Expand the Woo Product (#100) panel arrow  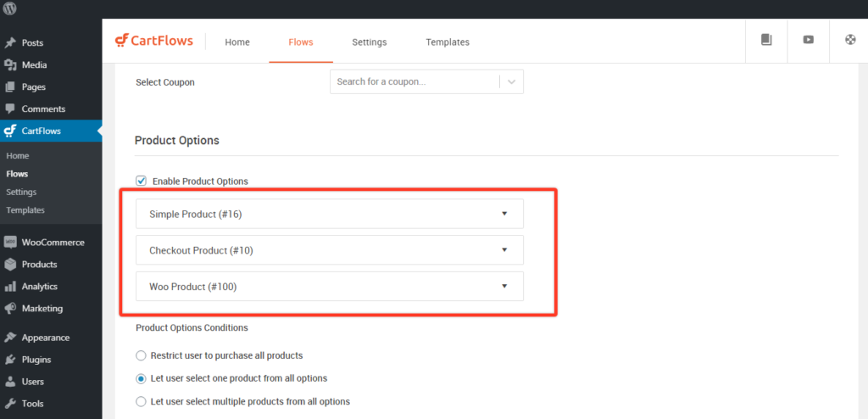(504, 286)
